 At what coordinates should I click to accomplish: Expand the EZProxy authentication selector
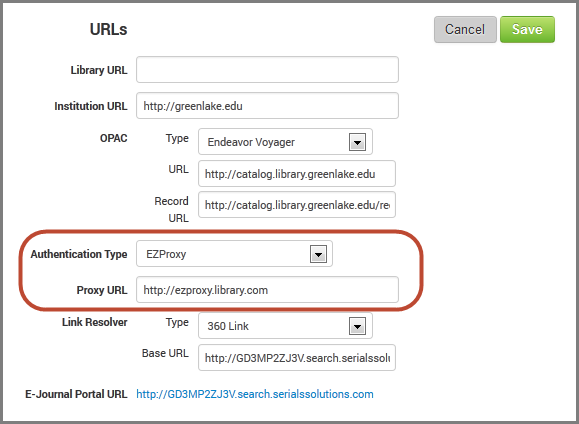coord(234,254)
